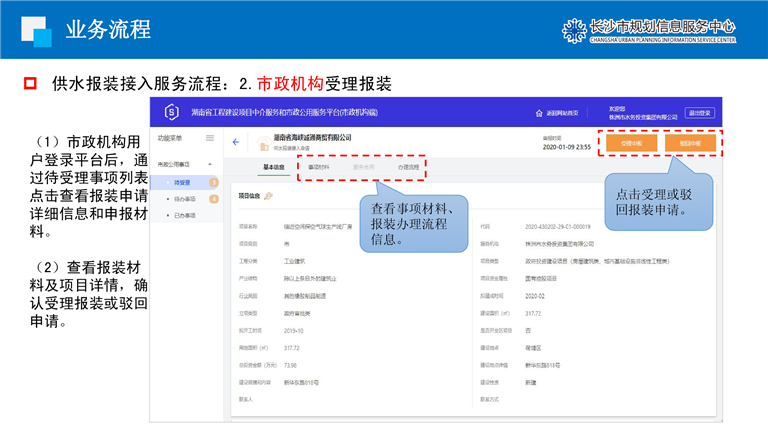Click the Changsha planning center logo
This screenshot has width=768, height=432.
pyautogui.click(x=573, y=29)
